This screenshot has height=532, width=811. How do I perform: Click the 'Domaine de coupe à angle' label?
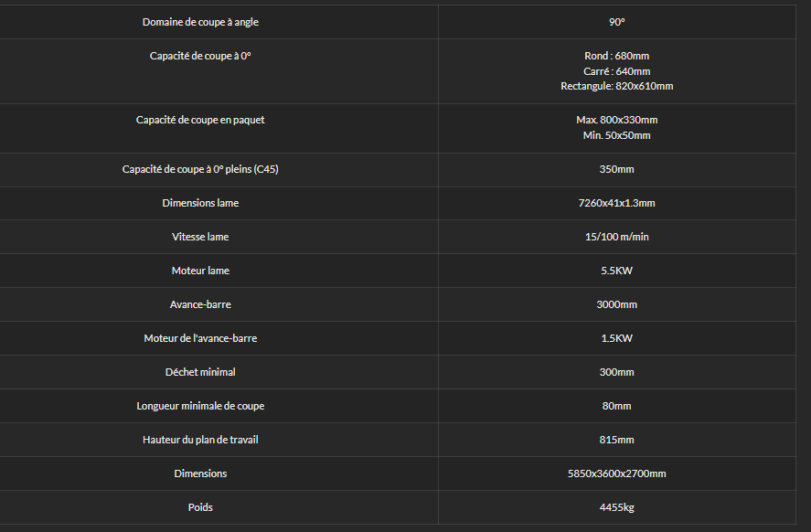(x=200, y=22)
